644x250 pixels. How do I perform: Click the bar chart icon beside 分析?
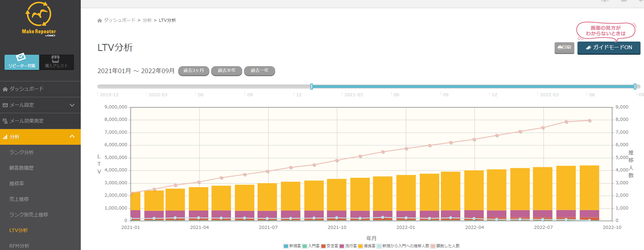click(5, 137)
